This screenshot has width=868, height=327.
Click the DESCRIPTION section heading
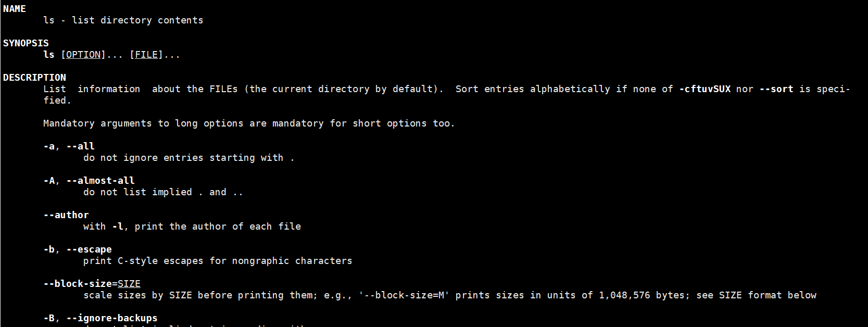[x=34, y=78]
